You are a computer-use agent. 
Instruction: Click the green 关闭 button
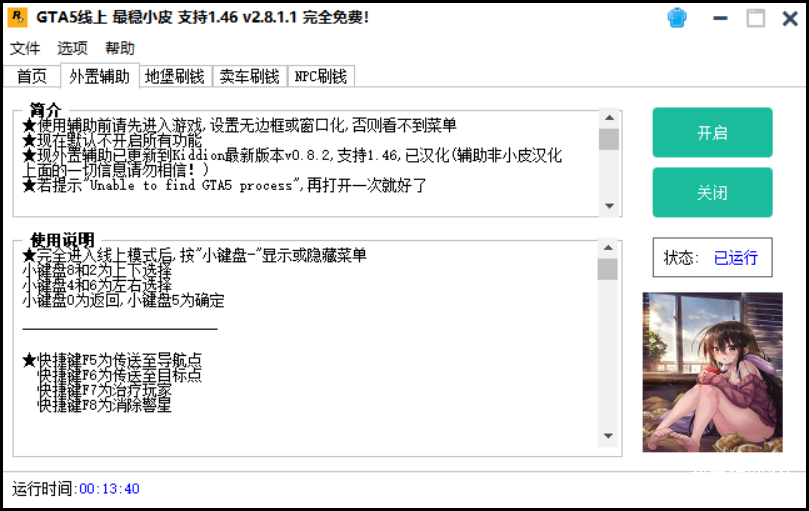712,193
